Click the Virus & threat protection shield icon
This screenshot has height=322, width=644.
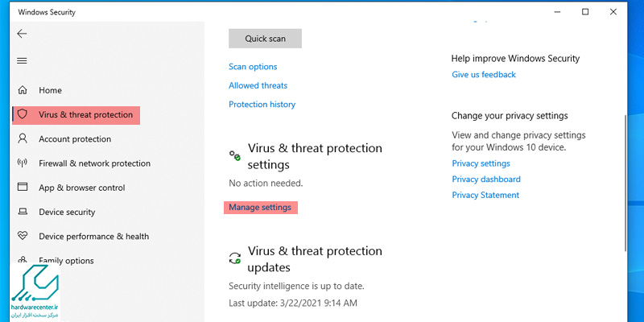click(x=23, y=114)
